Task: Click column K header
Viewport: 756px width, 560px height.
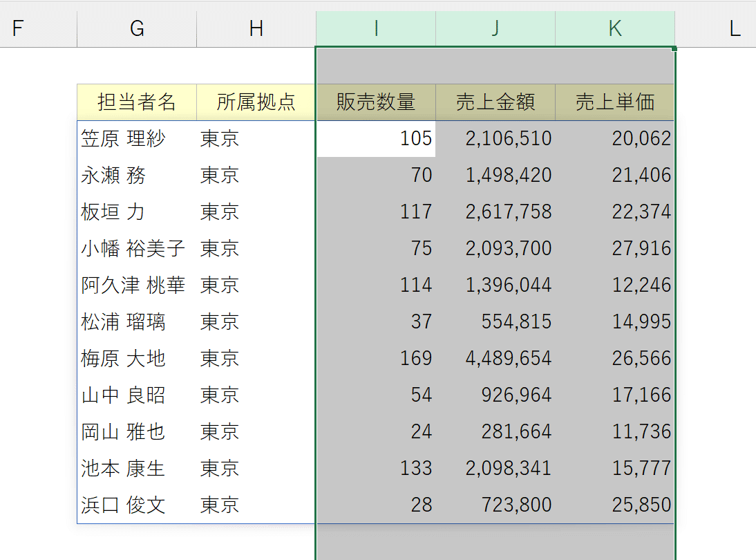Action: coord(615,29)
